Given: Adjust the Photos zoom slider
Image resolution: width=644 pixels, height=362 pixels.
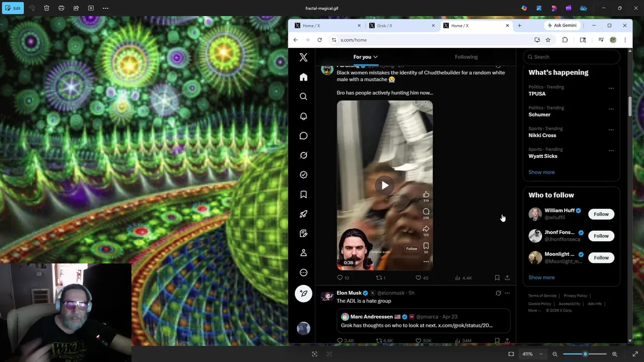Looking at the screenshot, I should click(585, 354).
